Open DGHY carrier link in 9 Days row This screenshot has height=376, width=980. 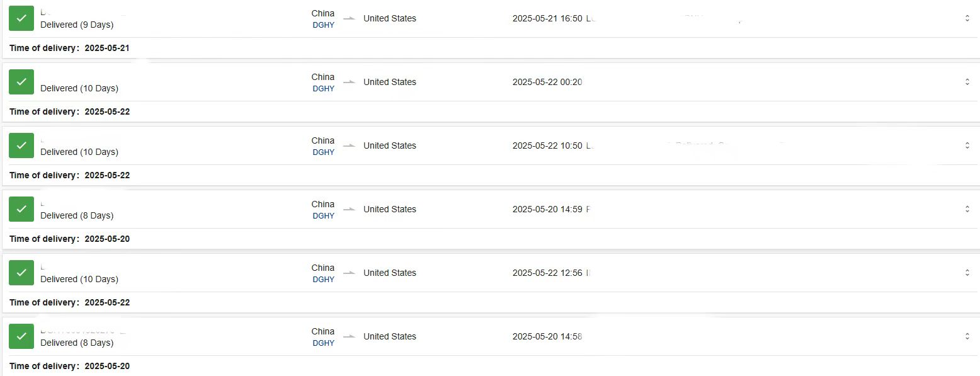[324, 25]
